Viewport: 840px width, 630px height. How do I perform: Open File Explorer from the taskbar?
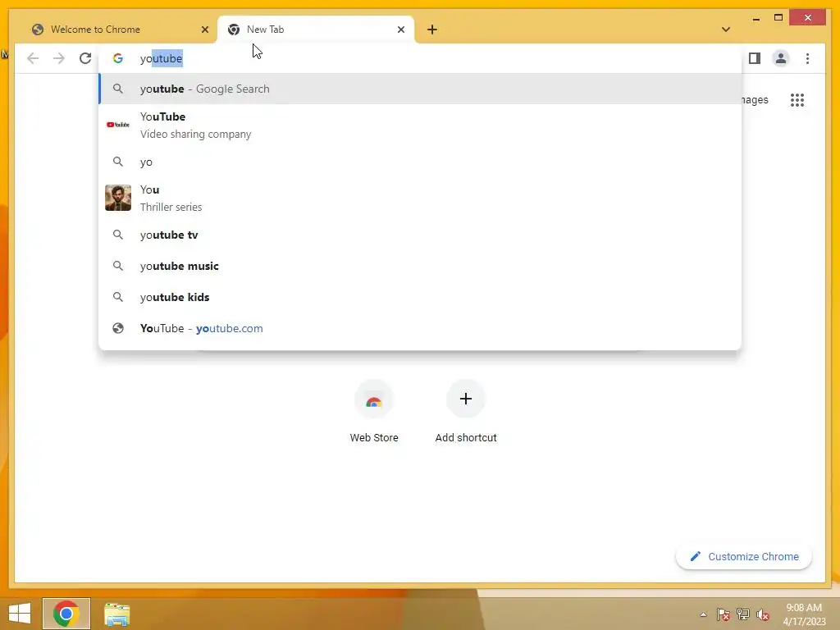(x=116, y=614)
